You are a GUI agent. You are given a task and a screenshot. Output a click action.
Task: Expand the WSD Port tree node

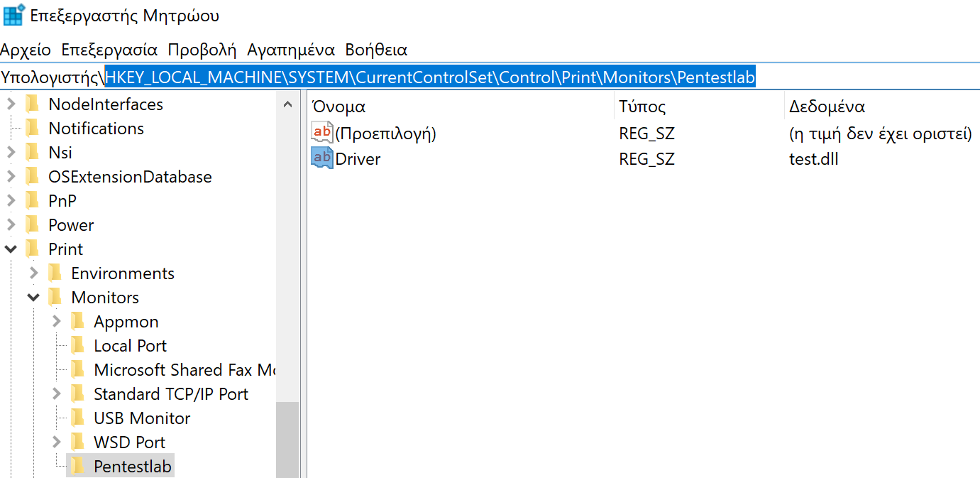56,442
